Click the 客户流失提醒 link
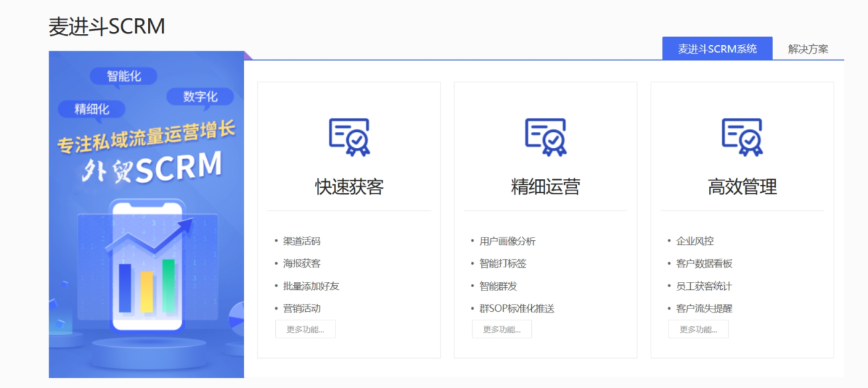The height and width of the screenshot is (388, 868). pos(704,308)
